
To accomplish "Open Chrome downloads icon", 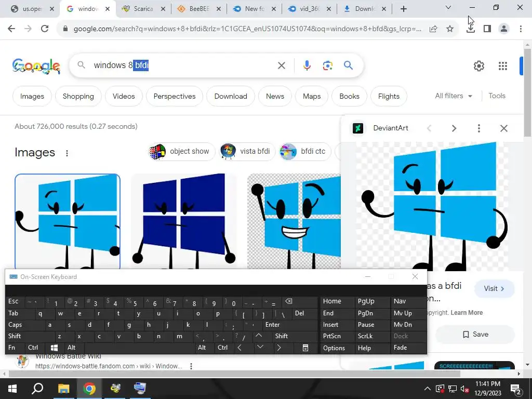I will pyautogui.click(x=471, y=29).
